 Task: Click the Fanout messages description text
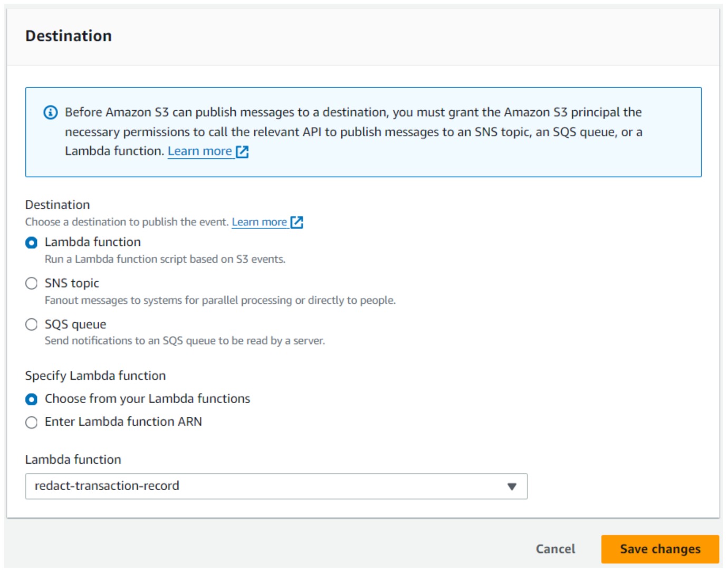tap(220, 300)
